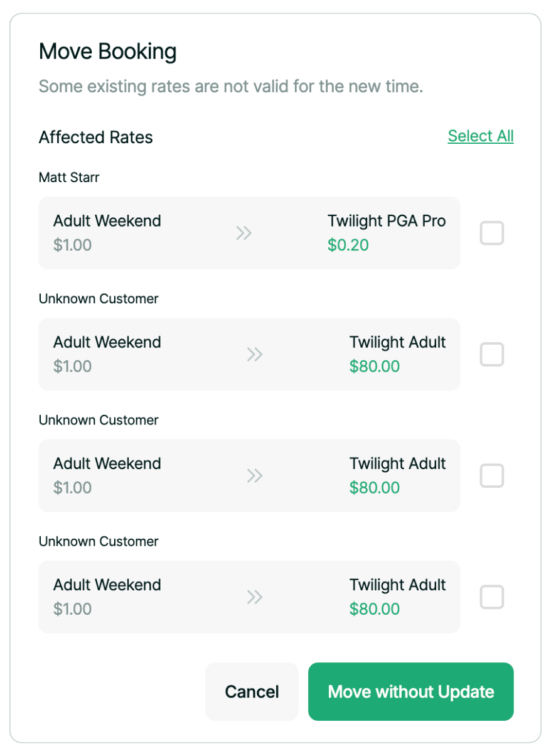Click Twilight Adult in first Unknown Customer card
Viewport: 551px width, 756px height.
[397, 342]
